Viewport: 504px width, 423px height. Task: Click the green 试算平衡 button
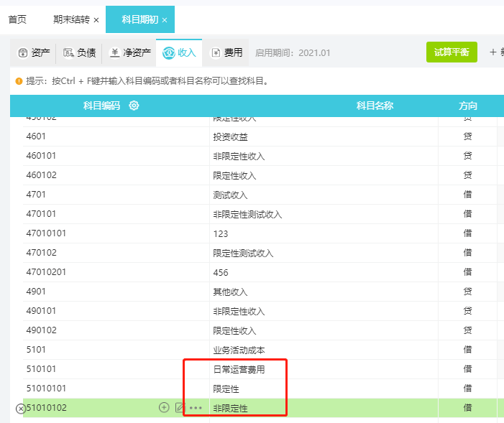(452, 52)
